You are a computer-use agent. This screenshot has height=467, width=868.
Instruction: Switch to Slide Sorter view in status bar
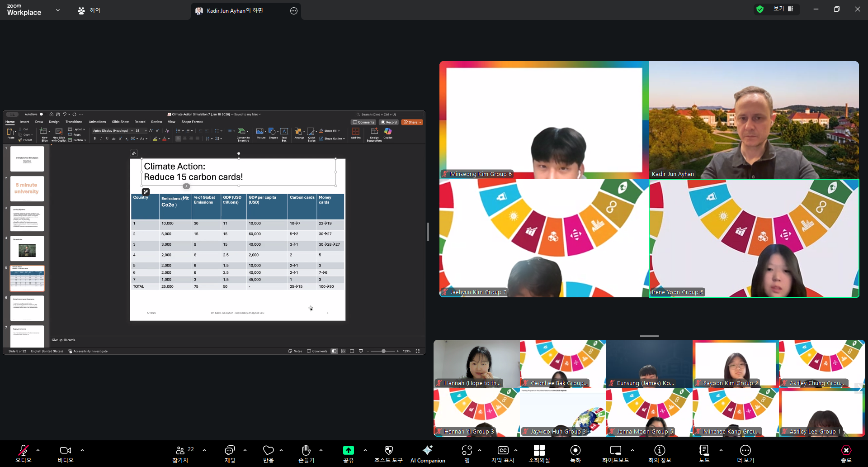coord(343,351)
